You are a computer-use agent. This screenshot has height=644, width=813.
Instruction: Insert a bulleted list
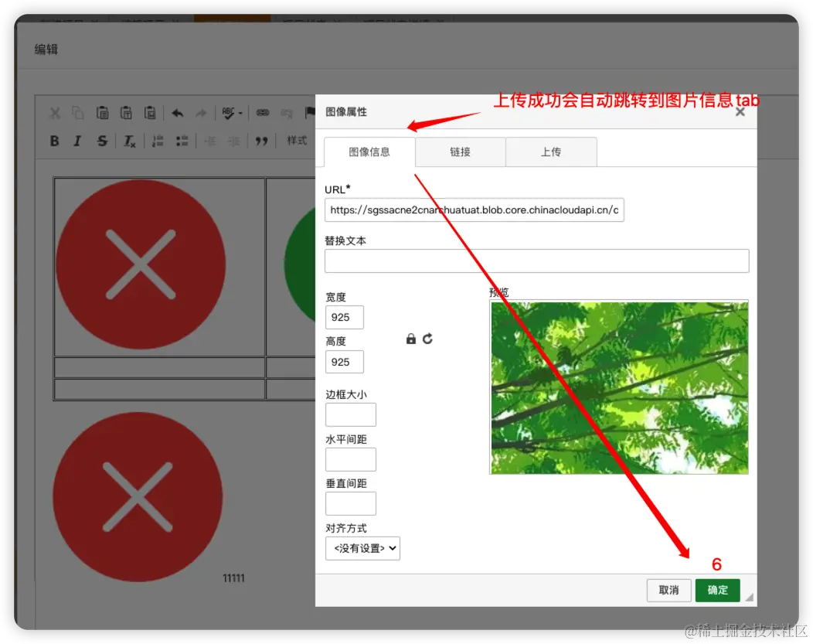(x=182, y=141)
